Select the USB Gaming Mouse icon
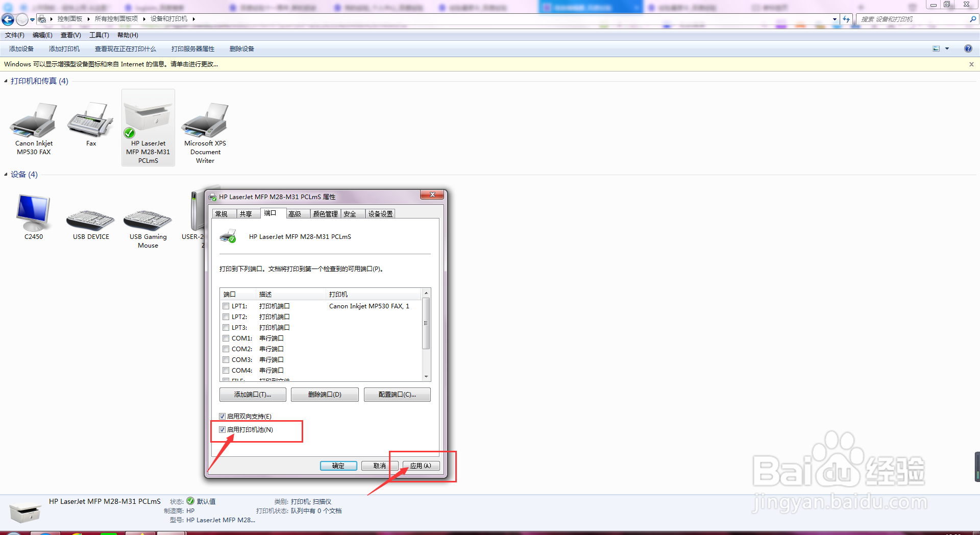 coord(148,220)
